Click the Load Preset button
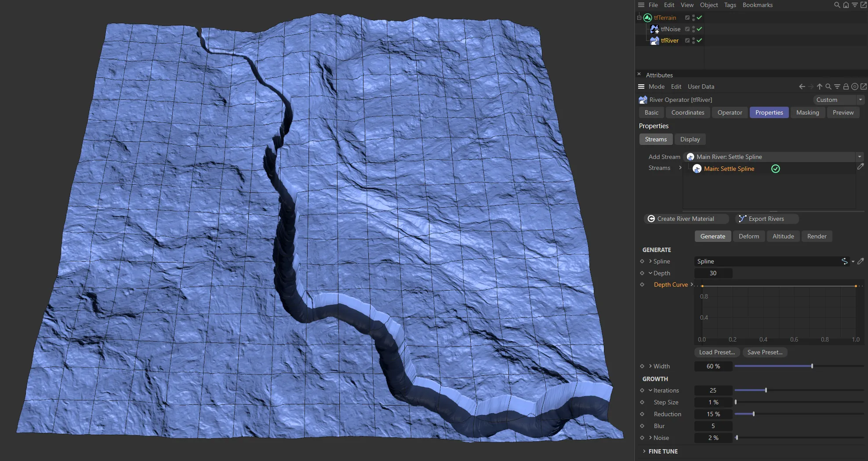 [x=716, y=352]
